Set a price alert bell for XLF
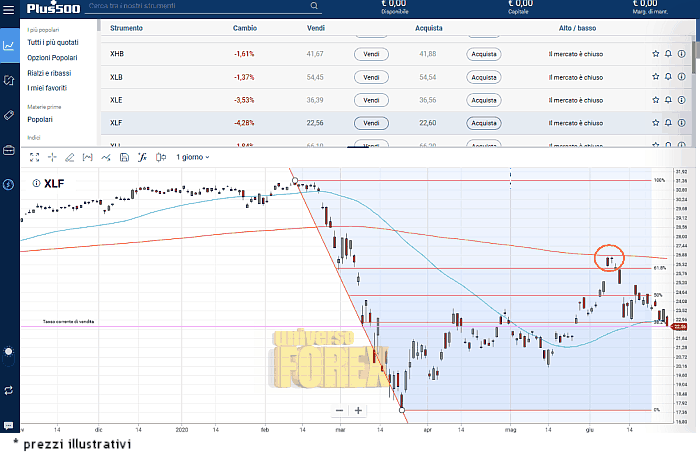Image resolution: width=700 pixels, height=456 pixels. 668,122
